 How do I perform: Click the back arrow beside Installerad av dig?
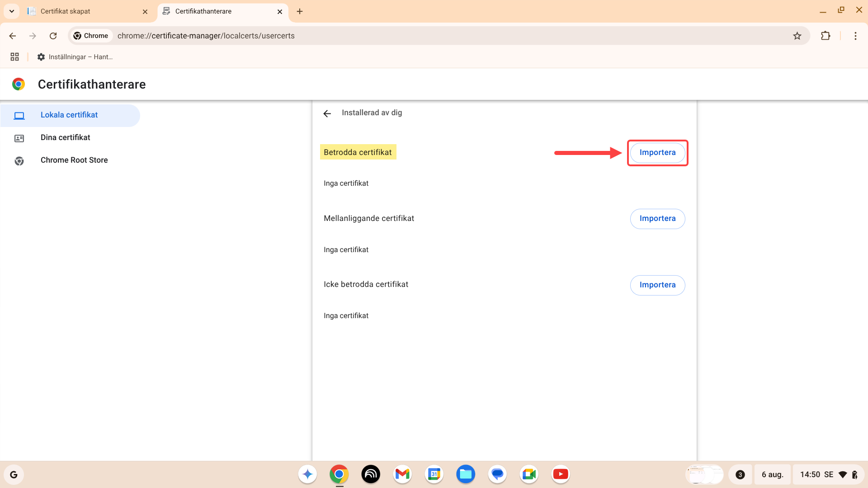(327, 113)
